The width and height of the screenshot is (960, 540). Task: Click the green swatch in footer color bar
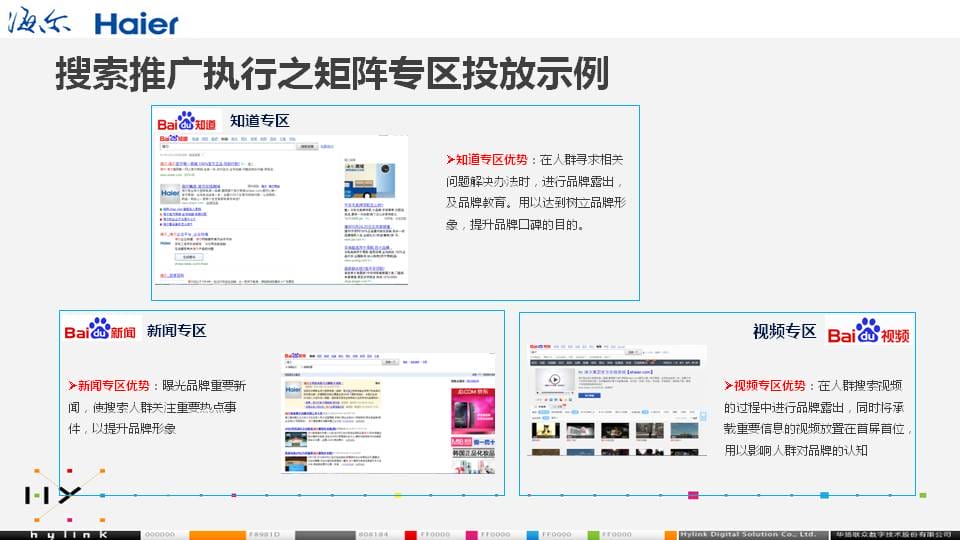click(593, 535)
